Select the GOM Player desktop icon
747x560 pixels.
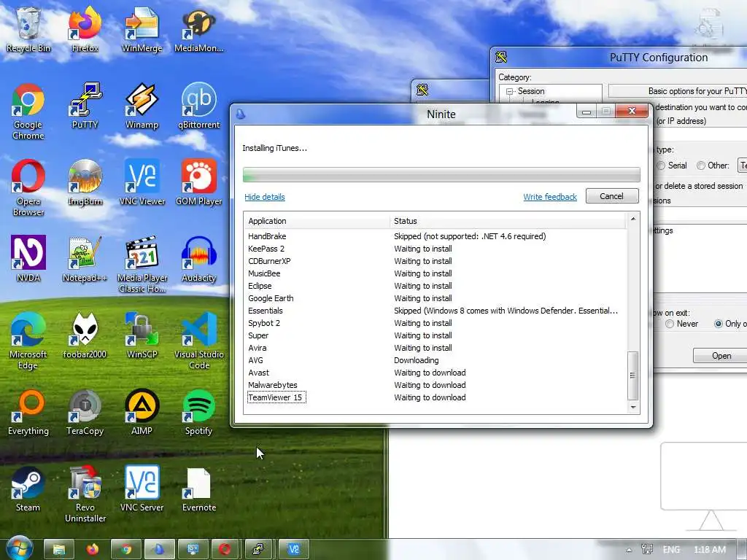pyautogui.click(x=198, y=182)
